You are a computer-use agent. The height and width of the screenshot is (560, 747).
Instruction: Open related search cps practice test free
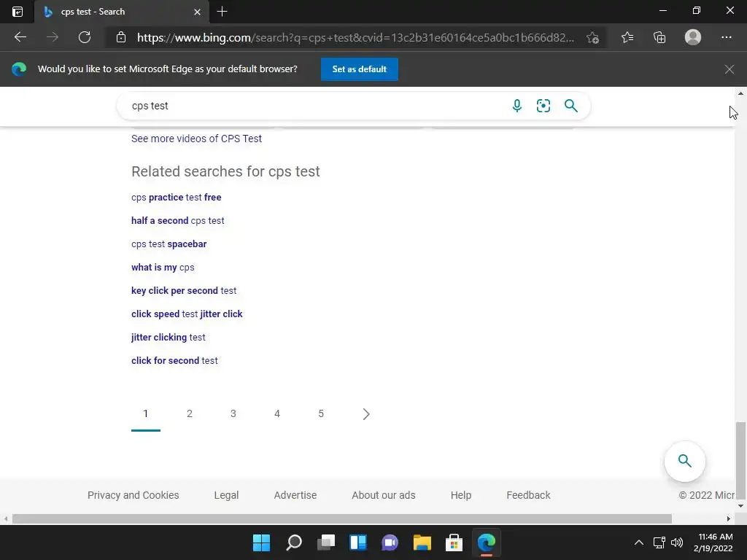177,197
